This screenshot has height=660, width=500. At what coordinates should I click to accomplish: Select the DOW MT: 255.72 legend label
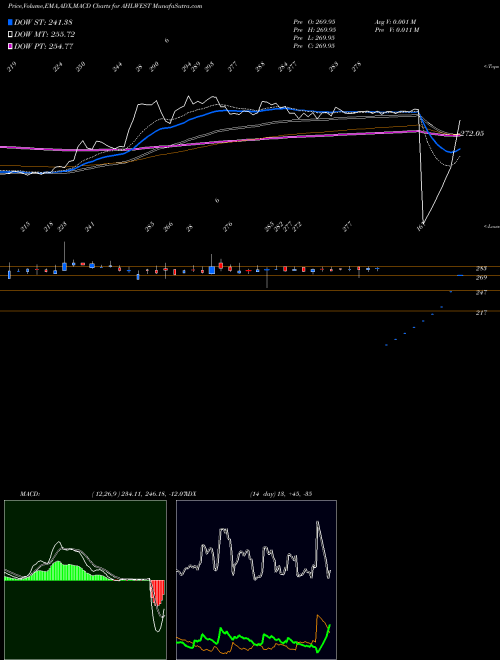click(x=44, y=35)
